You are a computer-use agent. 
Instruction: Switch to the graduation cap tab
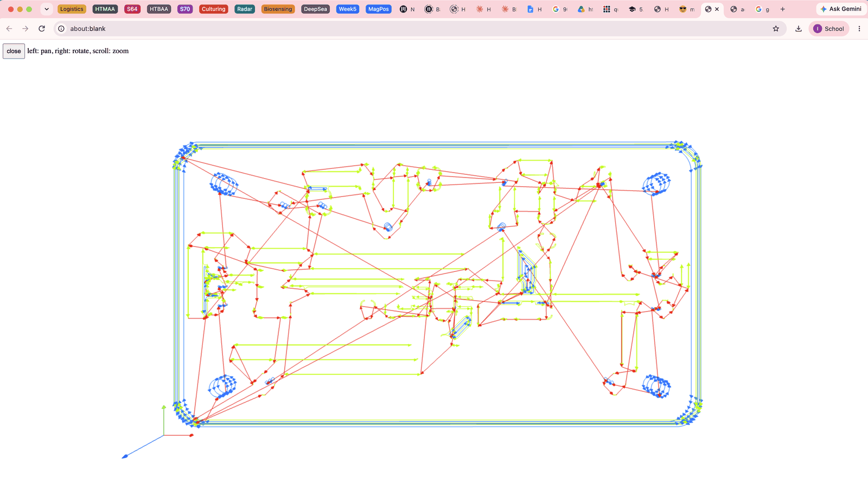point(636,9)
